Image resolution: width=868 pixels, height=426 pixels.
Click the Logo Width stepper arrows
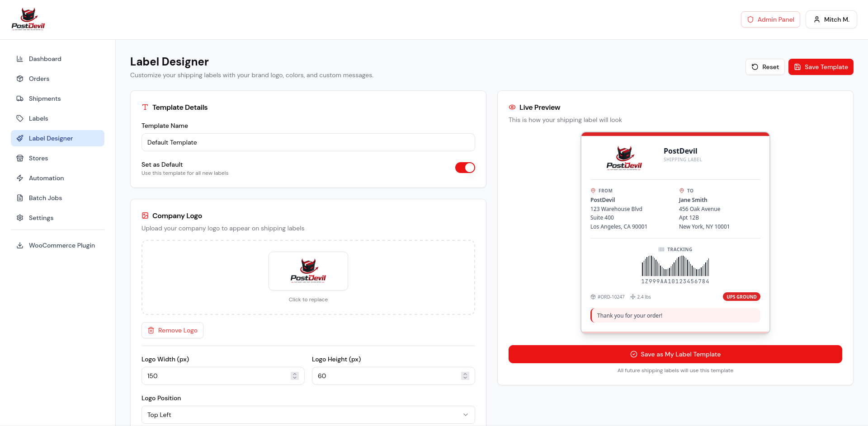295,376
